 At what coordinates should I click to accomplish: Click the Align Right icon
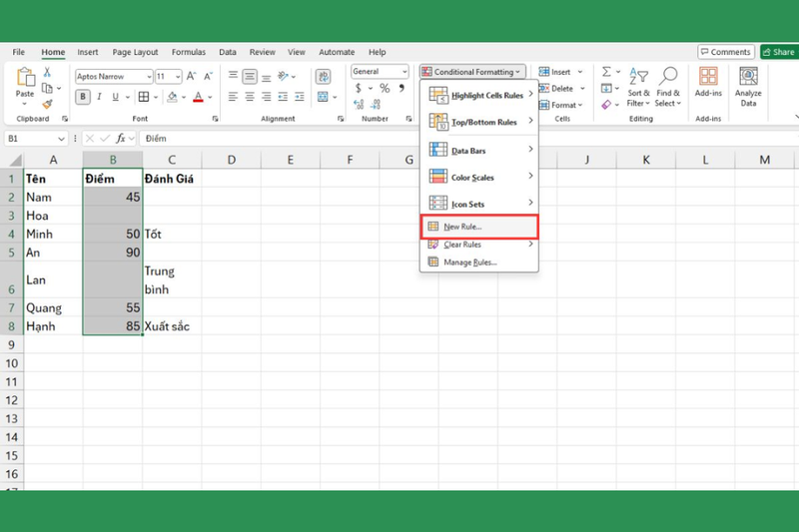click(x=266, y=97)
